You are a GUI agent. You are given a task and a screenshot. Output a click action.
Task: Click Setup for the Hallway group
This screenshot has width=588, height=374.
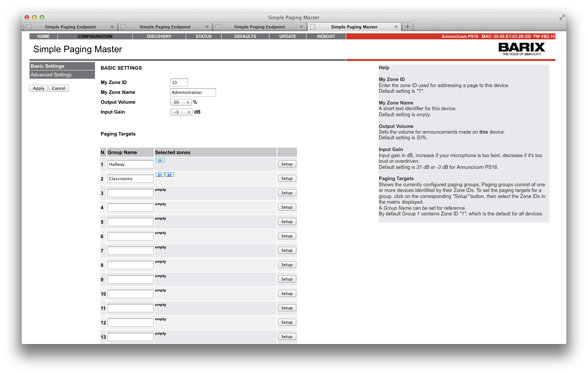pyautogui.click(x=287, y=164)
